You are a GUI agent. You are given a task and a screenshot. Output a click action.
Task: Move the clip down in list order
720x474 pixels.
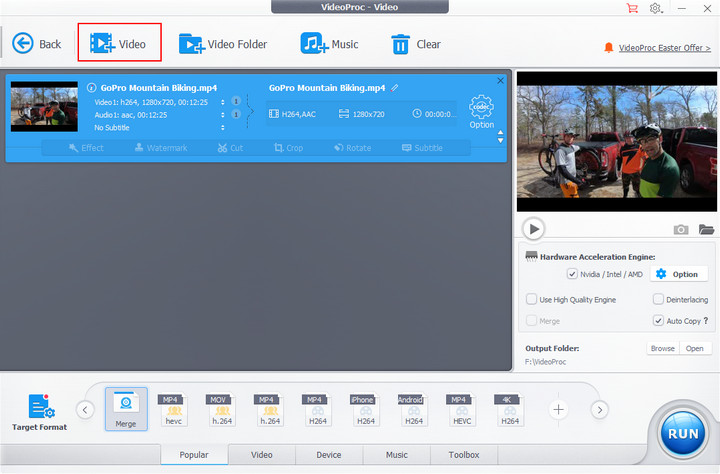pyautogui.click(x=500, y=141)
